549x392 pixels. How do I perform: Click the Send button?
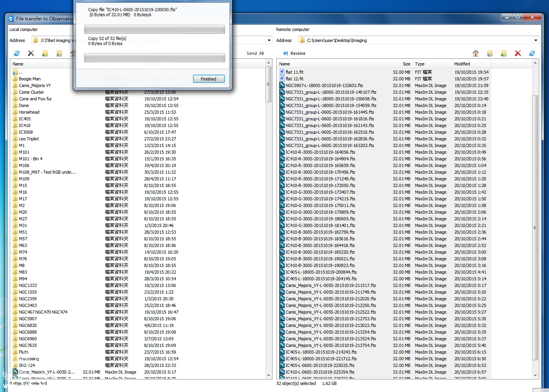(x=255, y=53)
